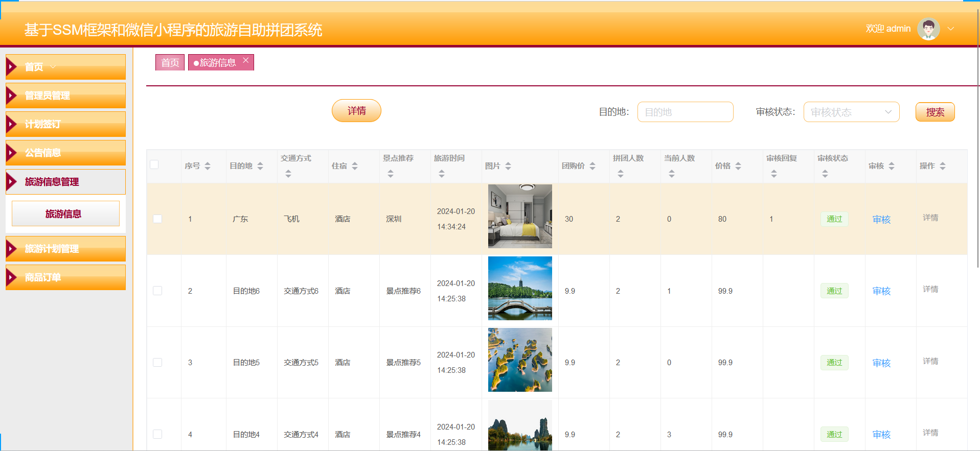Open 首页 in the sidebar
Screen dimensions: 980x451
[x=65, y=67]
